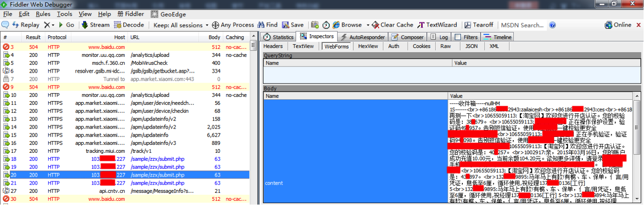Toggle Stream mode in the toolbar
The image size is (644, 205).
coord(95,25)
